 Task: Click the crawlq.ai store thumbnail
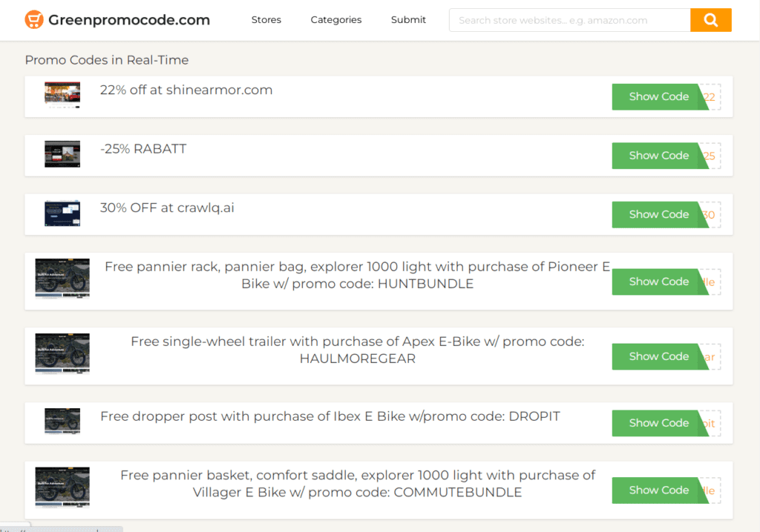point(62,214)
